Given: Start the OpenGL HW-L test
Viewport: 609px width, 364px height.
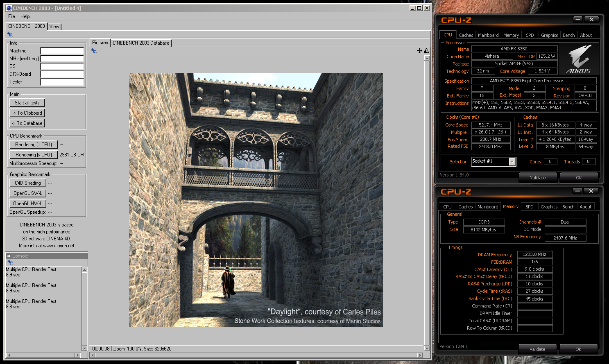Looking at the screenshot, I should 28,203.
